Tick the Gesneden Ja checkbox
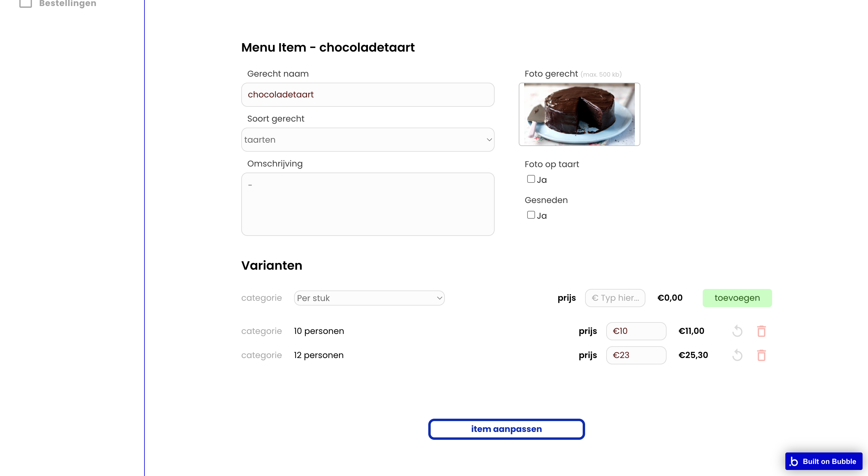 (531, 215)
